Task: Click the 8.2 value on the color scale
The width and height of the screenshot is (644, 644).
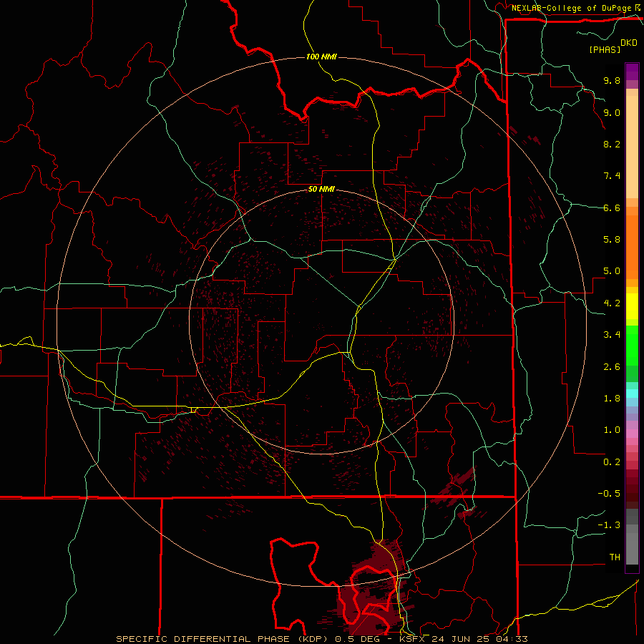Action: click(612, 144)
